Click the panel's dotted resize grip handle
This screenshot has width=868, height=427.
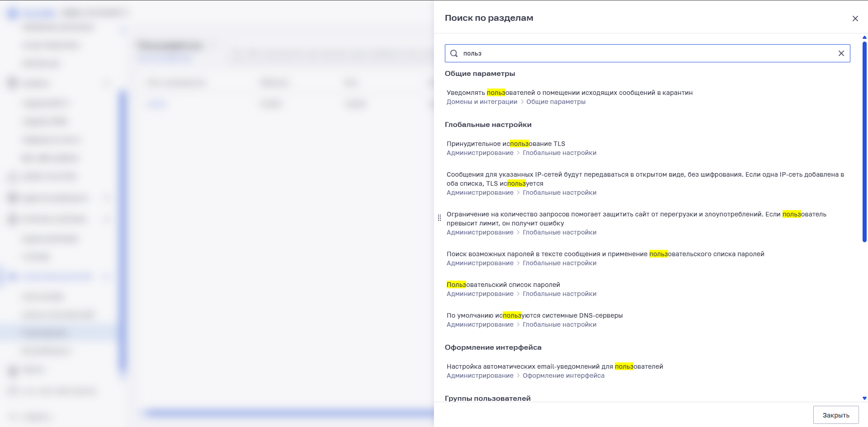pos(439,218)
